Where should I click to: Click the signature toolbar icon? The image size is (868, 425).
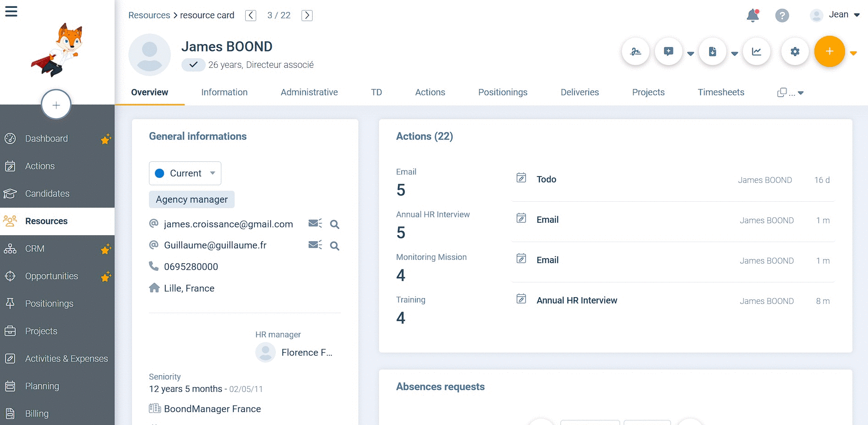(x=635, y=51)
